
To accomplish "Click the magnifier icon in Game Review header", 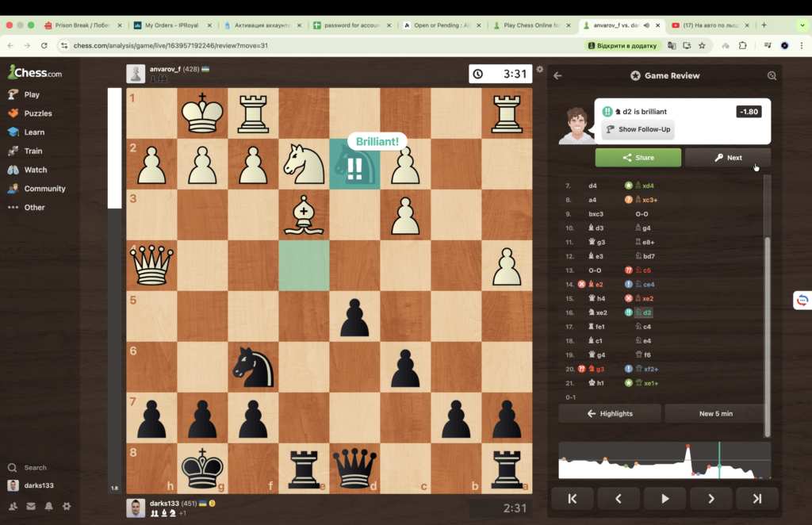I will tap(772, 75).
